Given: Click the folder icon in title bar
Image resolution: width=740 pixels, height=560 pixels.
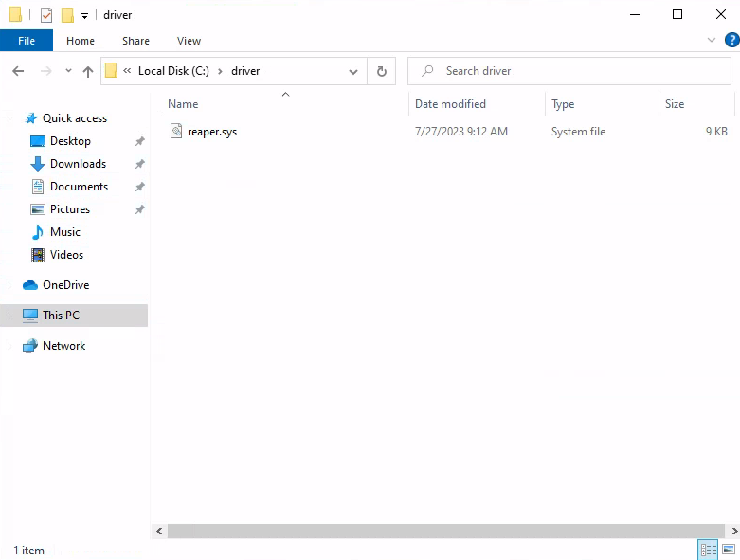Looking at the screenshot, I should point(15,14).
